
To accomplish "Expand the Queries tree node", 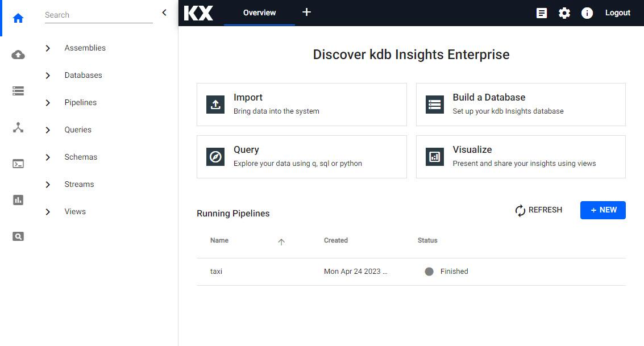I will (48, 130).
